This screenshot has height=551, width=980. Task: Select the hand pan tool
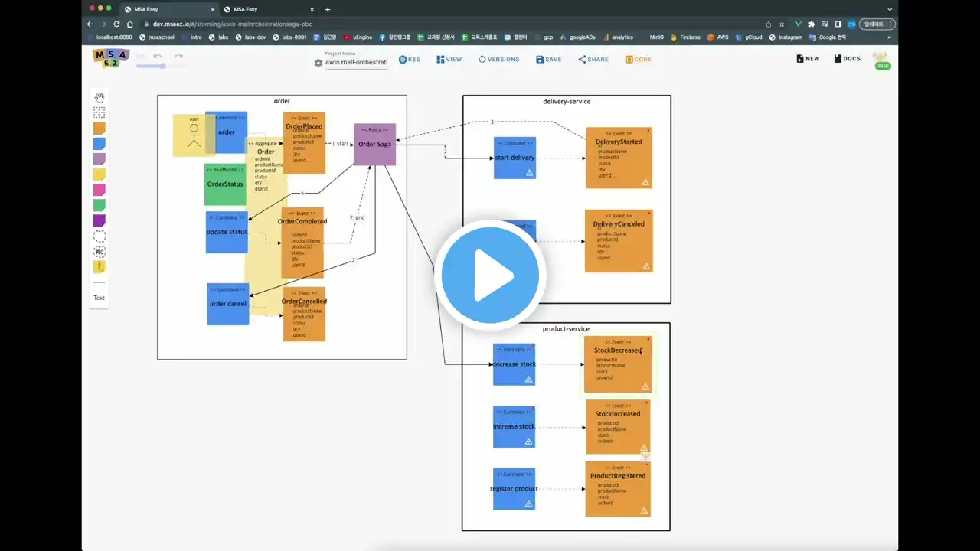click(100, 98)
